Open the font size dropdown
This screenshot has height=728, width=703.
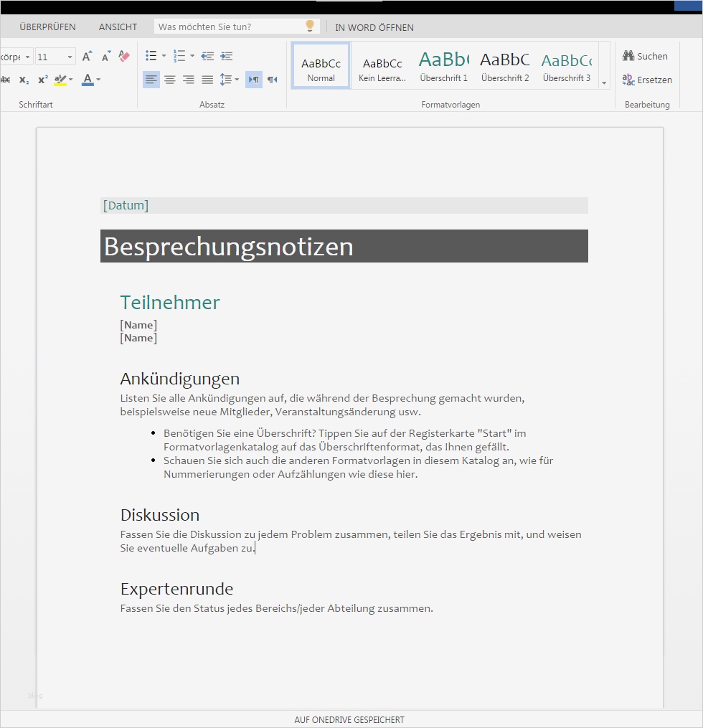pos(70,56)
